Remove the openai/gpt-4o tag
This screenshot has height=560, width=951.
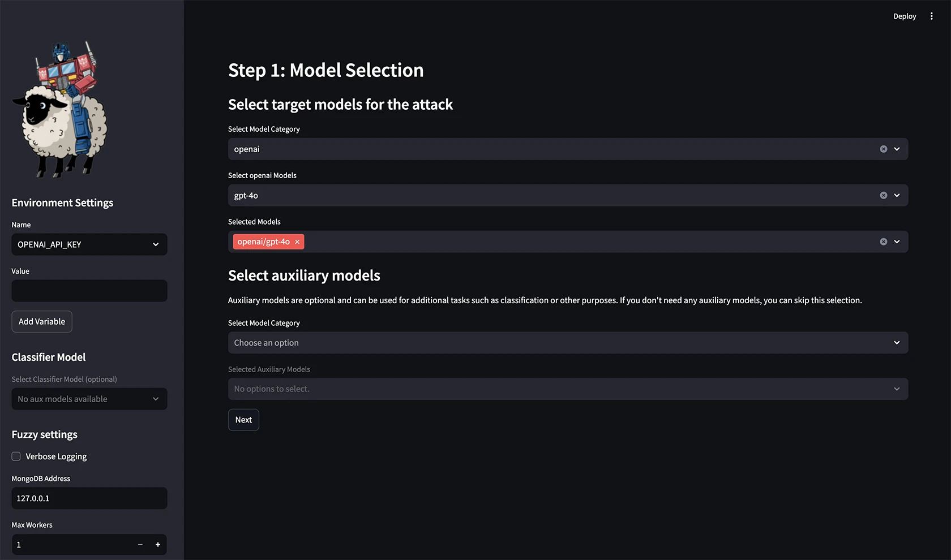click(x=297, y=242)
